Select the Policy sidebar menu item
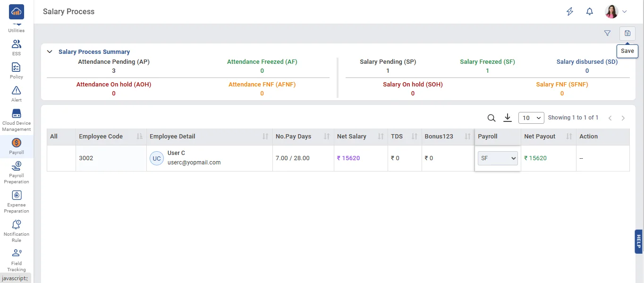Screen dimensions: 644x283 (x=17, y=70)
